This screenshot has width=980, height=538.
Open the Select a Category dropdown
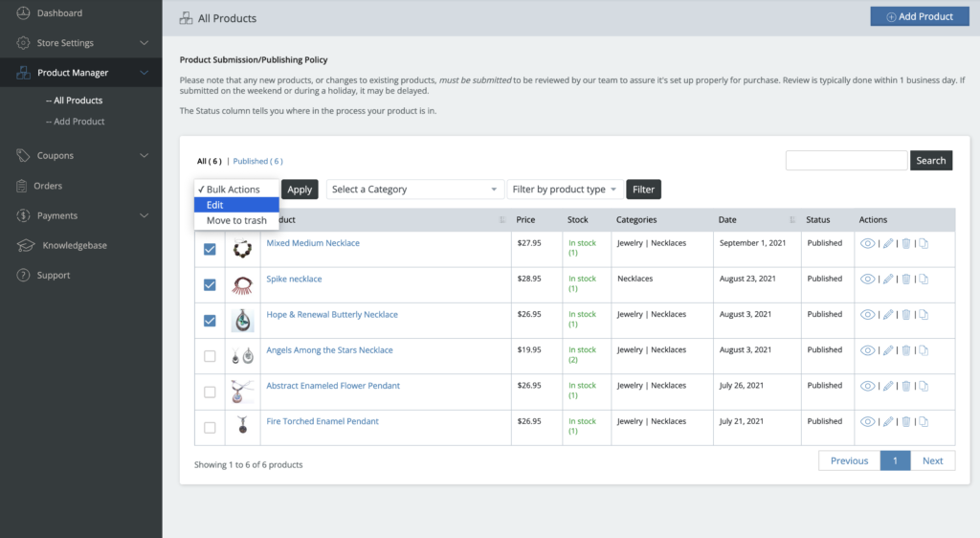(414, 190)
